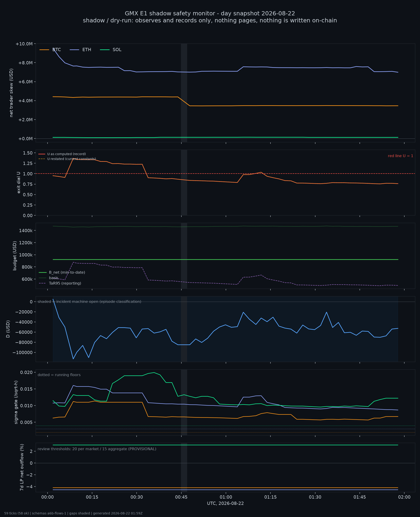Screen dimensions: 420x517
Task: Click the 'D (USD)' axis label
Action: pyautogui.click(x=8, y=329)
